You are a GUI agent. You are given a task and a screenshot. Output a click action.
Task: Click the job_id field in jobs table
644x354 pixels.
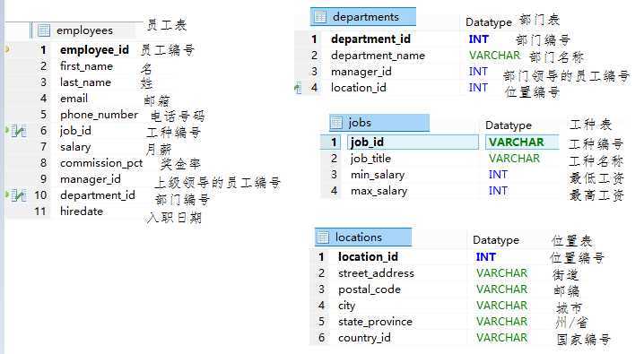413,142
